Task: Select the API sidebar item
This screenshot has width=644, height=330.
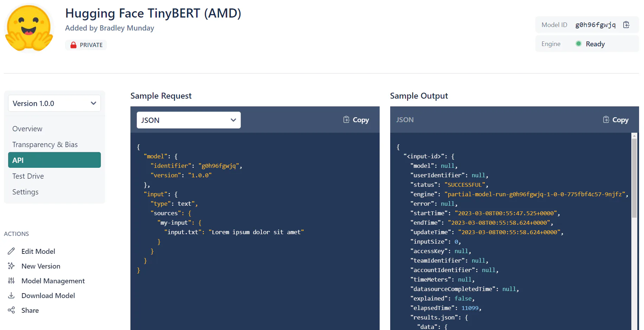Action: tap(54, 160)
